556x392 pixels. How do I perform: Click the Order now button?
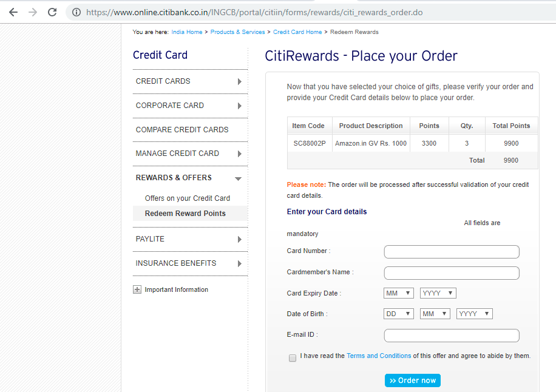tap(413, 380)
